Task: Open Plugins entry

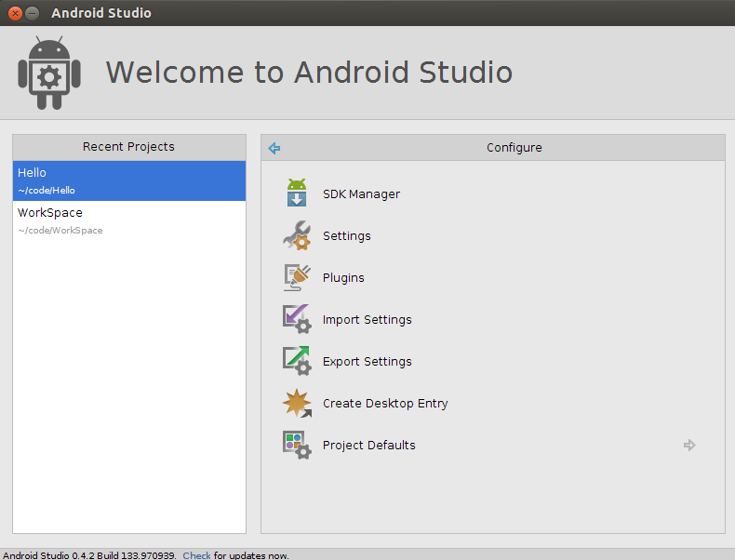Action: click(x=343, y=278)
